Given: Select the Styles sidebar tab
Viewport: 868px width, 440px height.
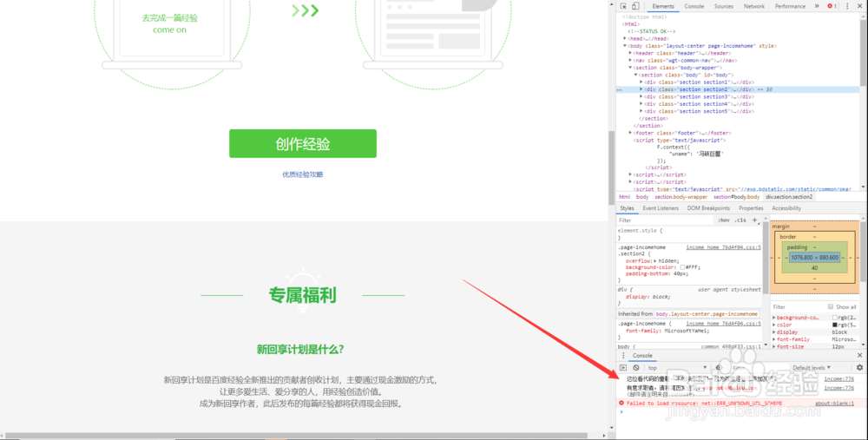Looking at the screenshot, I should (x=627, y=208).
